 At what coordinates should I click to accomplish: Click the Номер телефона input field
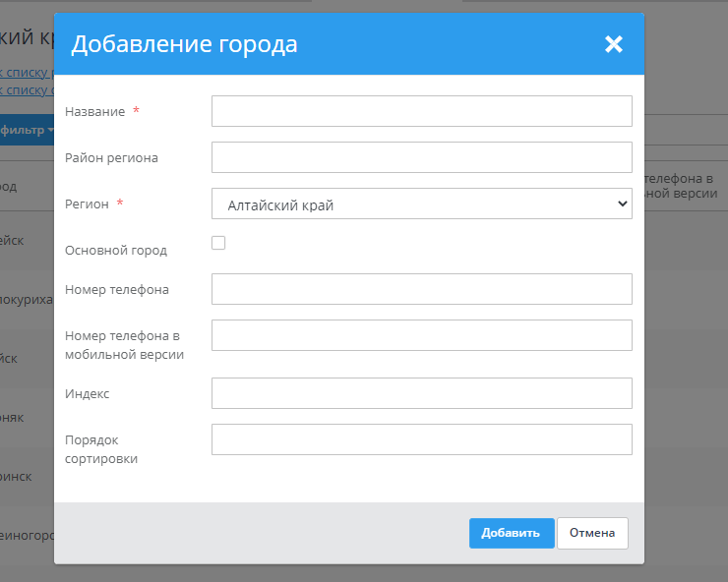pos(421,289)
